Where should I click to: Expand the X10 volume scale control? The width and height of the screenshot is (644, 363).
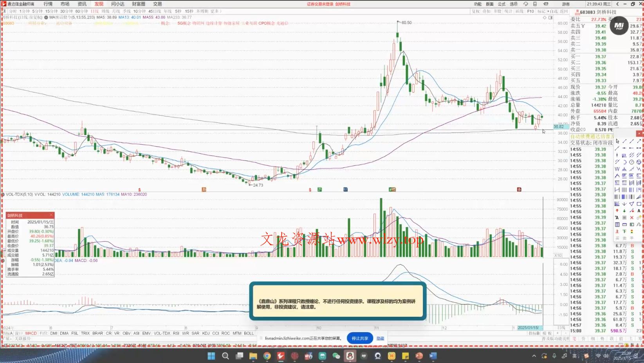558,256
